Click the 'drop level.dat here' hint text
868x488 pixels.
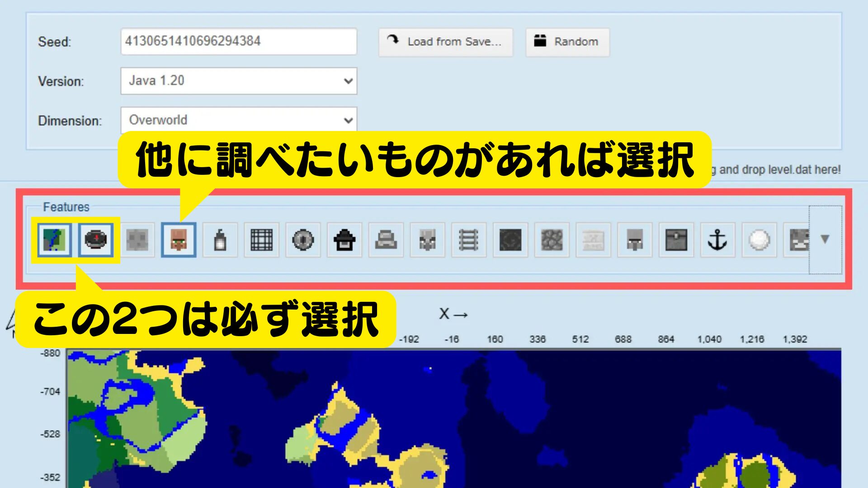(791, 170)
